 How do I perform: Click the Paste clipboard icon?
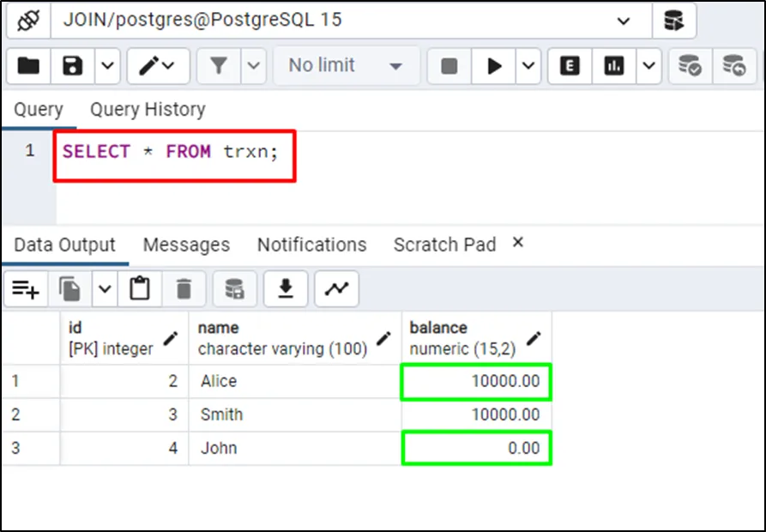tap(140, 290)
